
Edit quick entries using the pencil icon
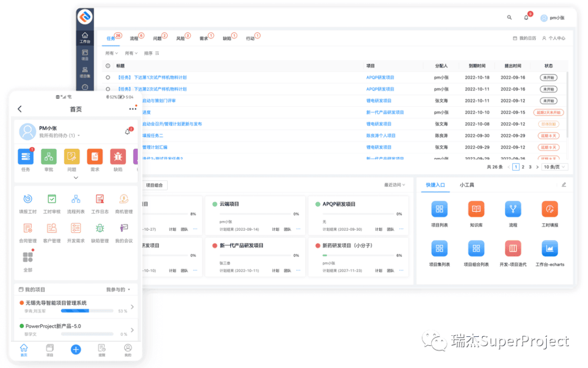(563, 185)
